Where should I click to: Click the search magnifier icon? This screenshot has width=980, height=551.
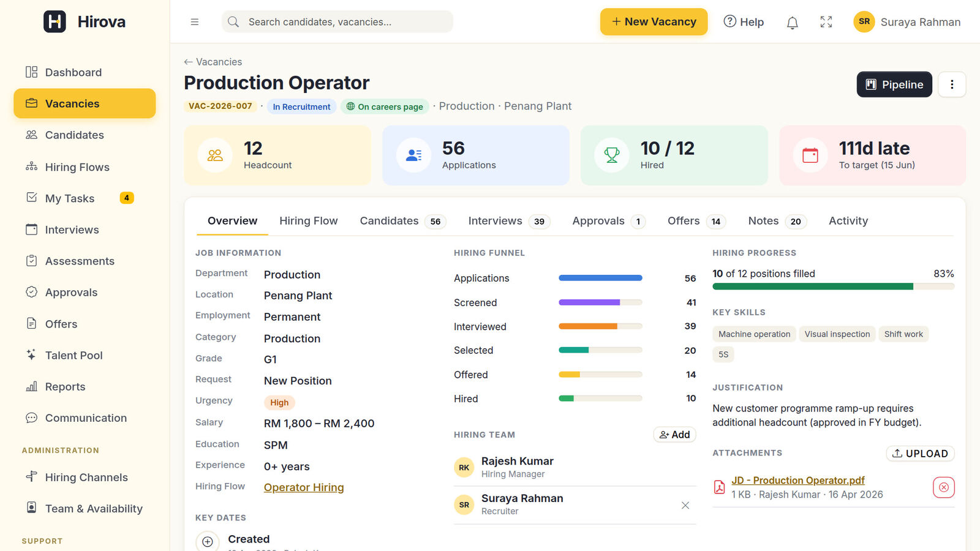click(233, 22)
